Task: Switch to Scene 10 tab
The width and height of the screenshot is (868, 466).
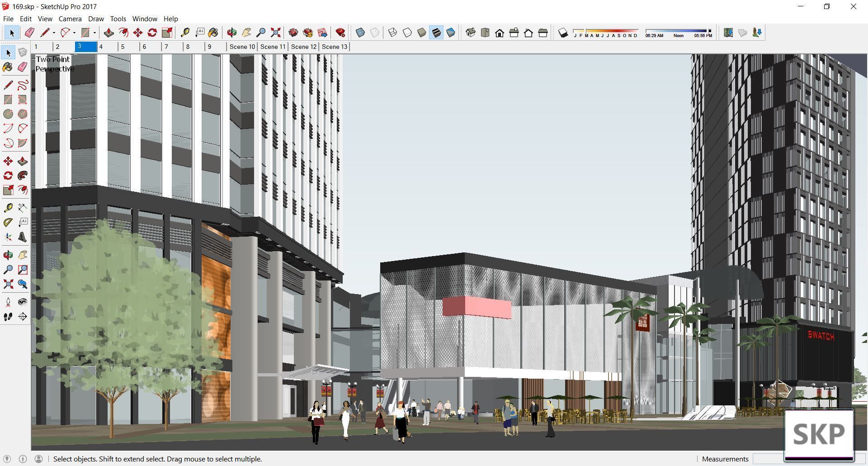Action: 242,47
